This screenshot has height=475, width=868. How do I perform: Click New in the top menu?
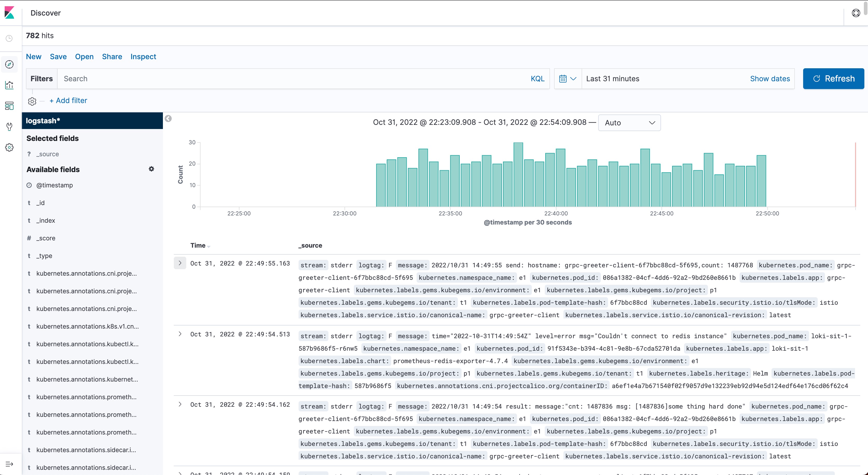[x=34, y=57]
